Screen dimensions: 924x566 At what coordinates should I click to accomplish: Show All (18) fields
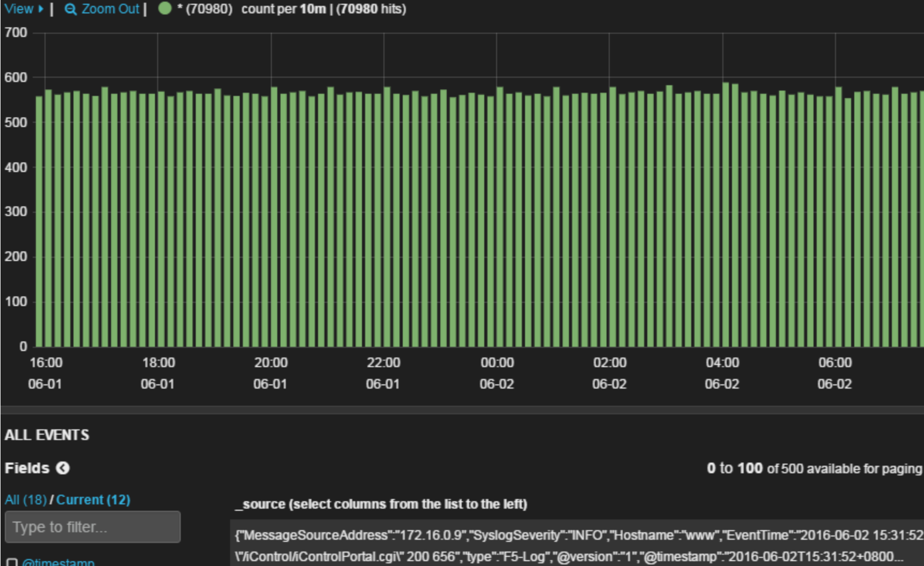coord(26,500)
